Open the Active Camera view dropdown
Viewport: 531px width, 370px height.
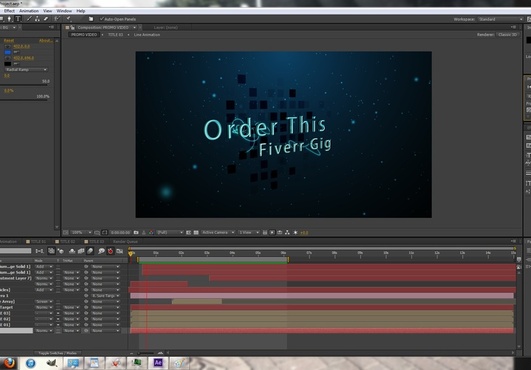[218, 233]
